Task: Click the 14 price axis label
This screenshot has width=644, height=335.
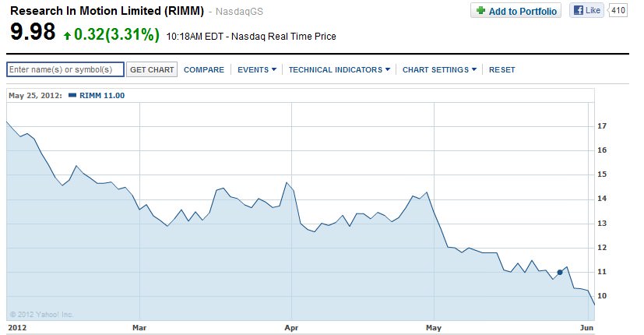Action: (602, 199)
